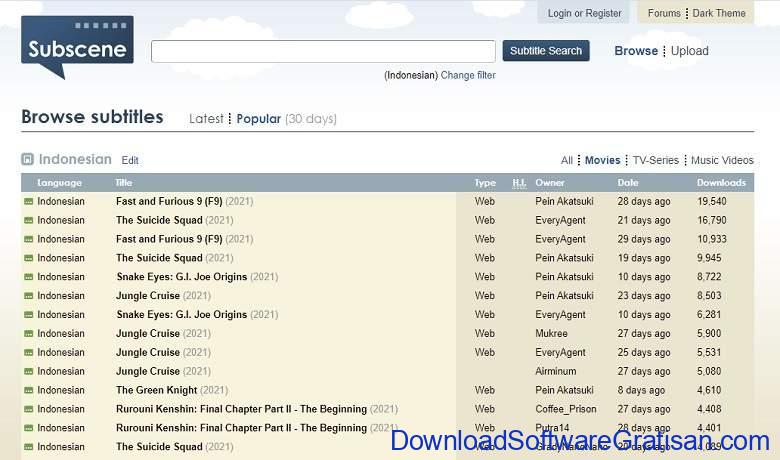Open the Browse section

click(636, 51)
